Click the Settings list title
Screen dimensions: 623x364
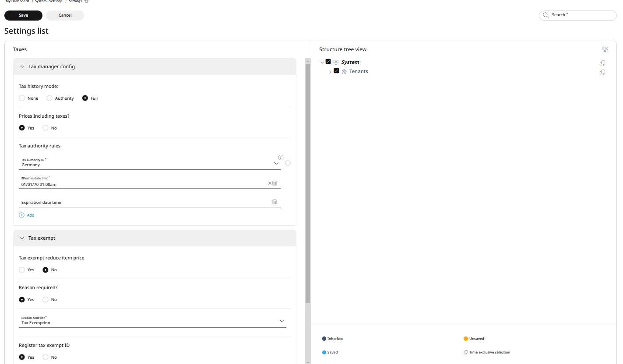(x=26, y=31)
